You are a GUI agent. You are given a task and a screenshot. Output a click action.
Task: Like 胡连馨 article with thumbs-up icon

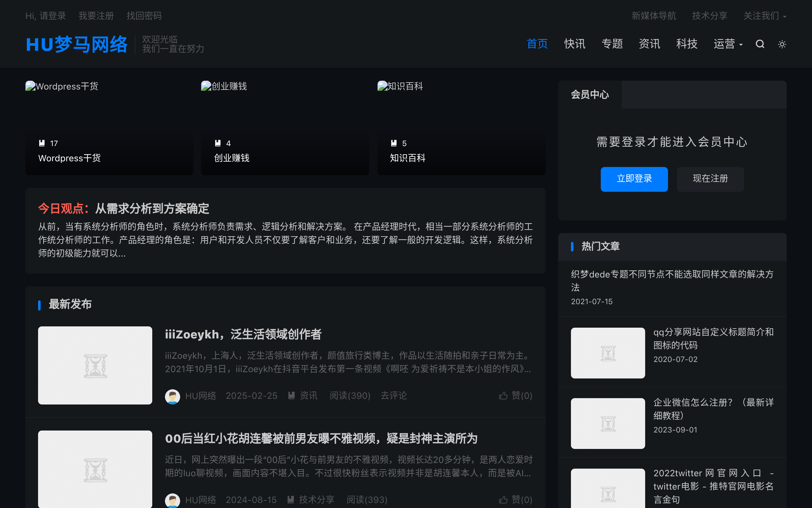tap(503, 500)
